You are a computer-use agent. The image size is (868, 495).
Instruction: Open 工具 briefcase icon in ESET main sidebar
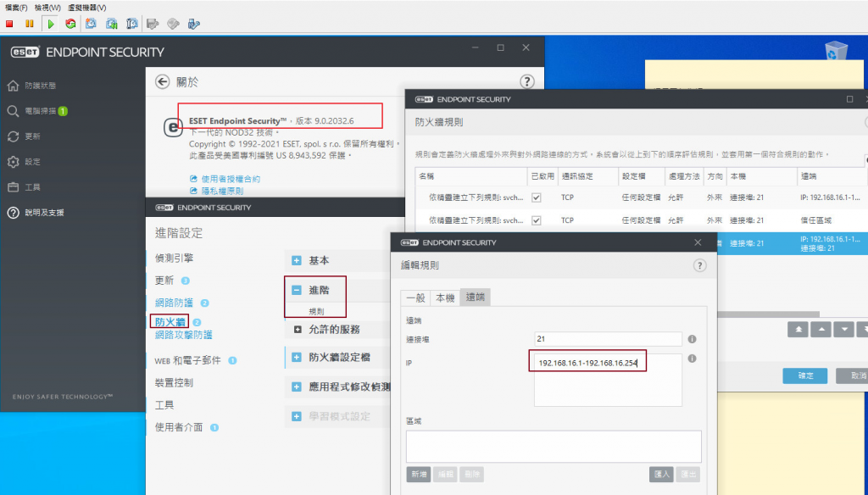[13, 187]
